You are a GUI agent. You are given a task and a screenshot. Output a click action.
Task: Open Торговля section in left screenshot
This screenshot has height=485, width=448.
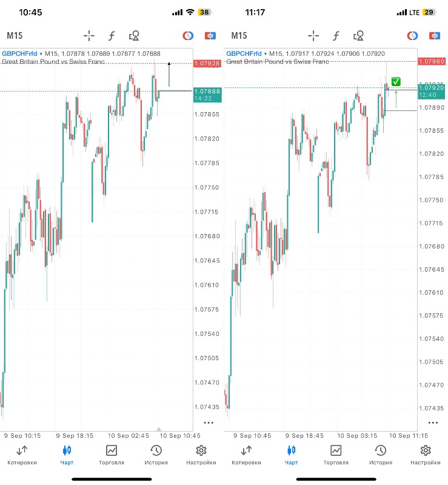112,455
